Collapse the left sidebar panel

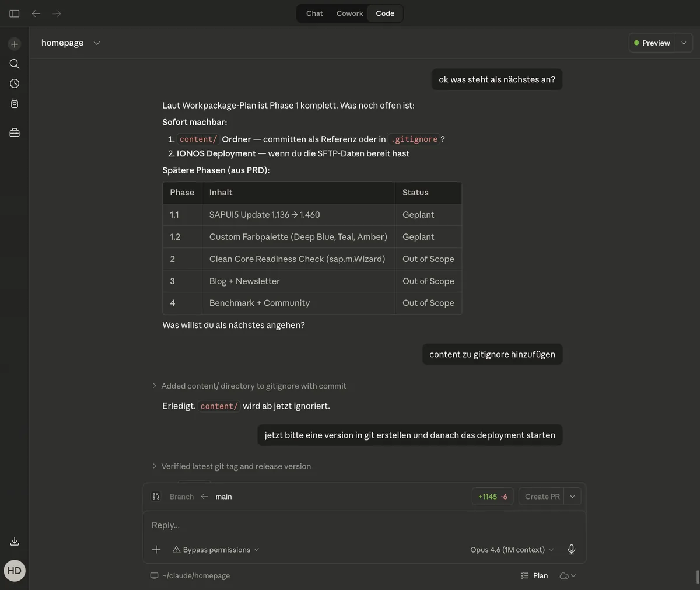[x=14, y=13]
